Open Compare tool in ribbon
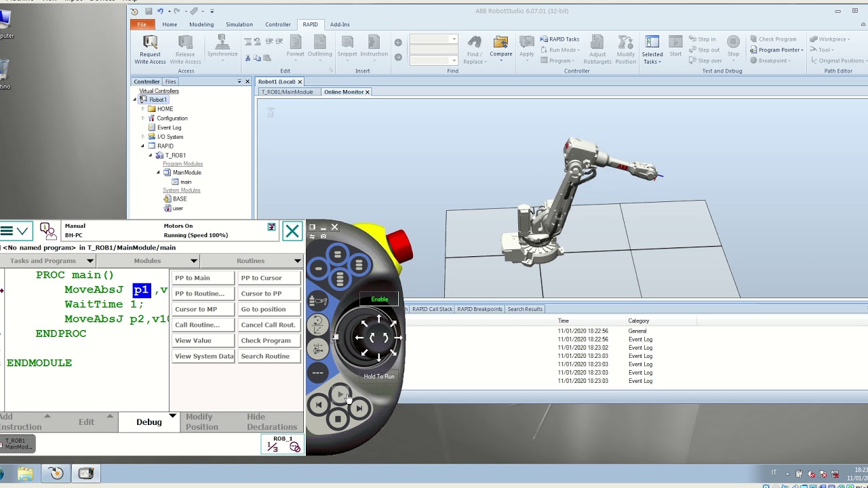The image size is (868, 488). tap(501, 47)
